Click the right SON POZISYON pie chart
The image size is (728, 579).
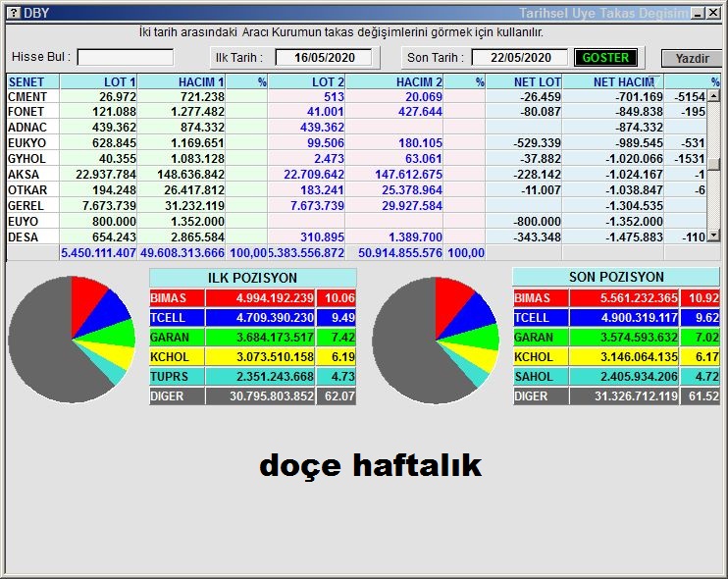click(x=436, y=341)
